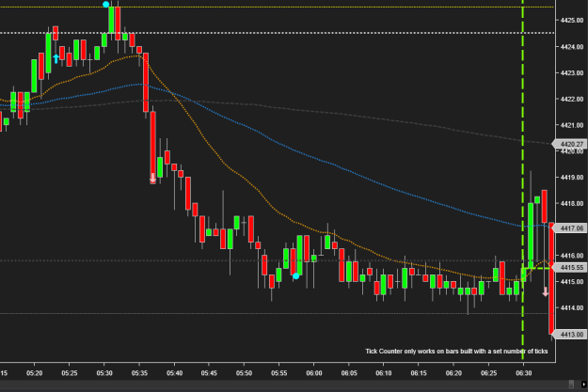Click the cyan dot marker near the 05:57 low
The width and height of the screenshot is (588, 392).
(x=295, y=276)
